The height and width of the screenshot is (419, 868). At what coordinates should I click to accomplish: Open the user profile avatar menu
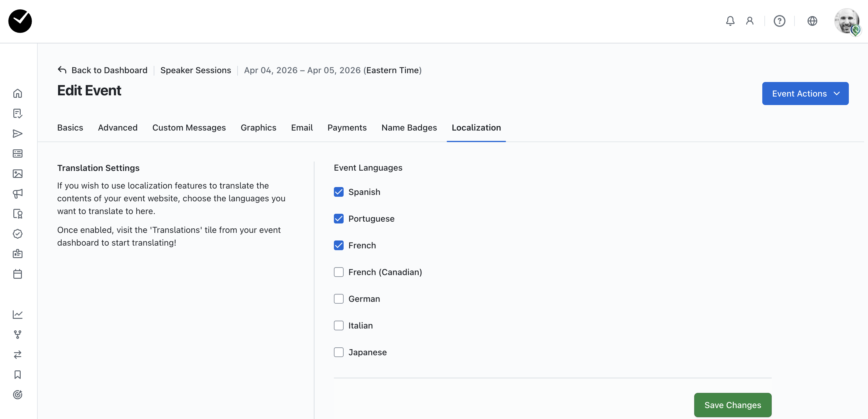click(x=846, y=21)
